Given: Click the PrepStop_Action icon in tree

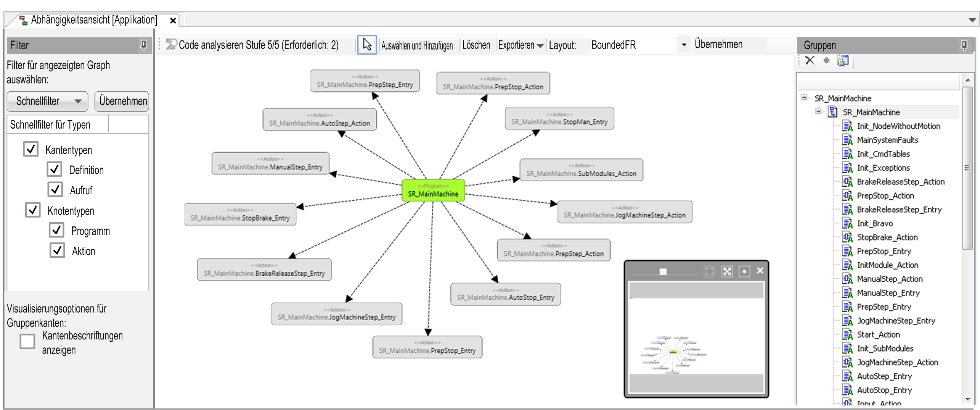Looking at the screenshot, I should click(x=847, y=195).
